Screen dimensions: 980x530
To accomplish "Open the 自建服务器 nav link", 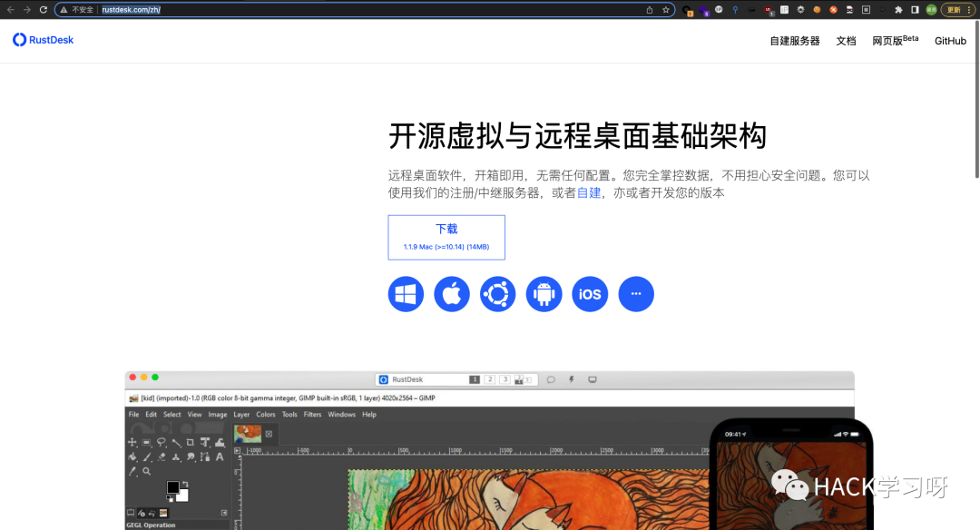I will [794, 41].
